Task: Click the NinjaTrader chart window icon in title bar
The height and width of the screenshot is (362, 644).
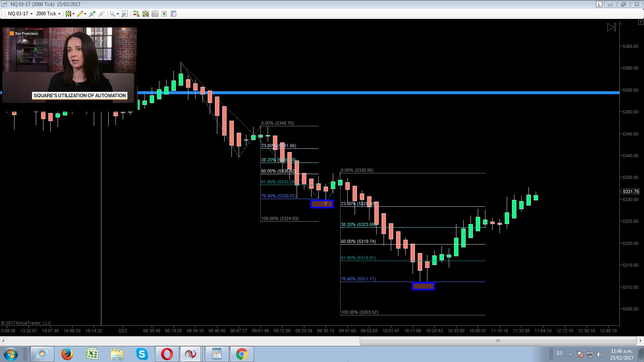Action: tap(4, 4)
